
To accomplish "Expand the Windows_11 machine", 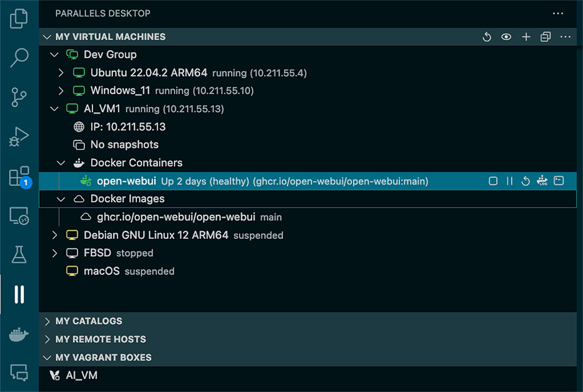I will click(61, 90).
